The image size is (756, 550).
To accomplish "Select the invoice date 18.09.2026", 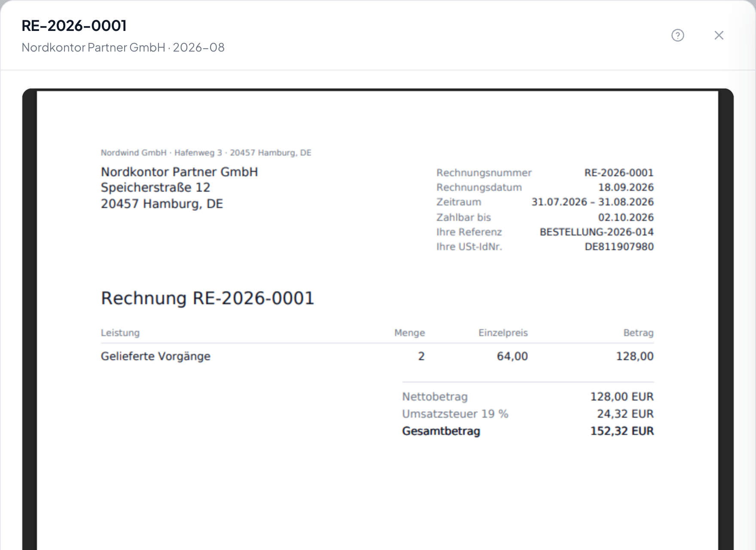I will coord(626,187).
